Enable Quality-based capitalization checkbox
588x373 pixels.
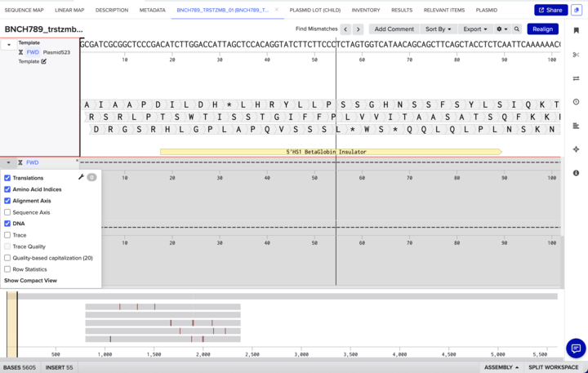pyautogui.click(x=7, y=258)
